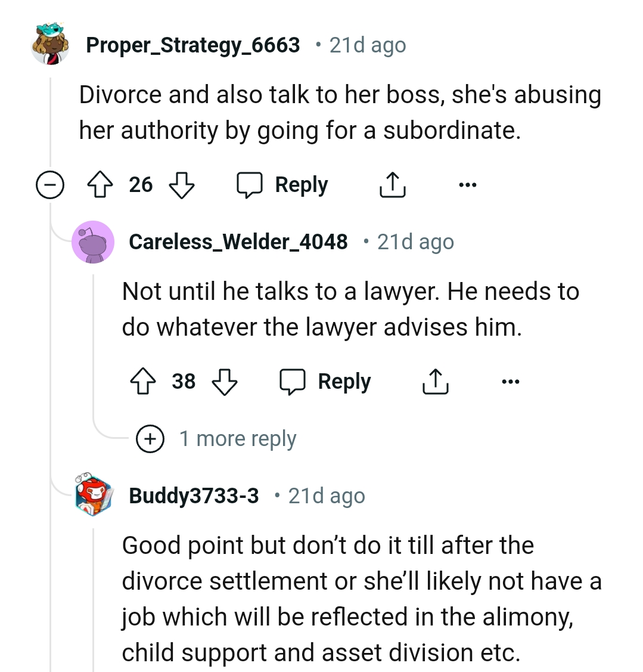This screenshot has height=672, width=643.
Task: Collapse Proper_Strategy_6663's comment thread
Action: (x=51, y=184)
